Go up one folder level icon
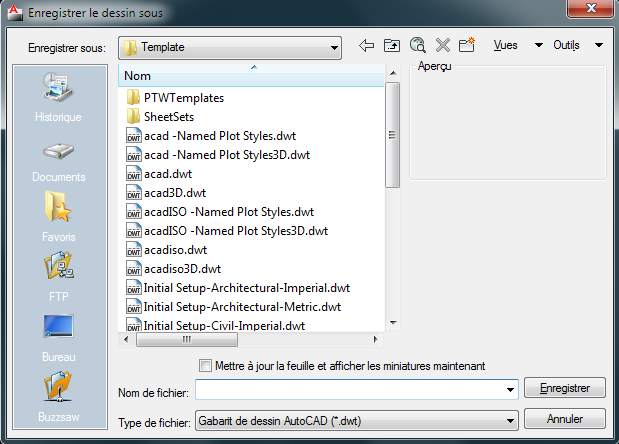619x444 pixels. click(392, 45)
